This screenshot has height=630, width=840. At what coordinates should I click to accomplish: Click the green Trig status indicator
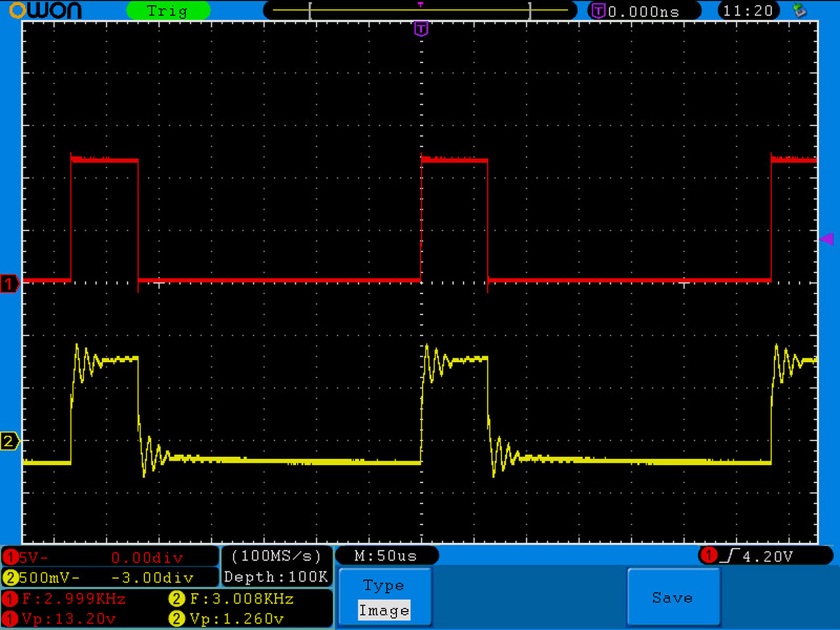[168, 10]
